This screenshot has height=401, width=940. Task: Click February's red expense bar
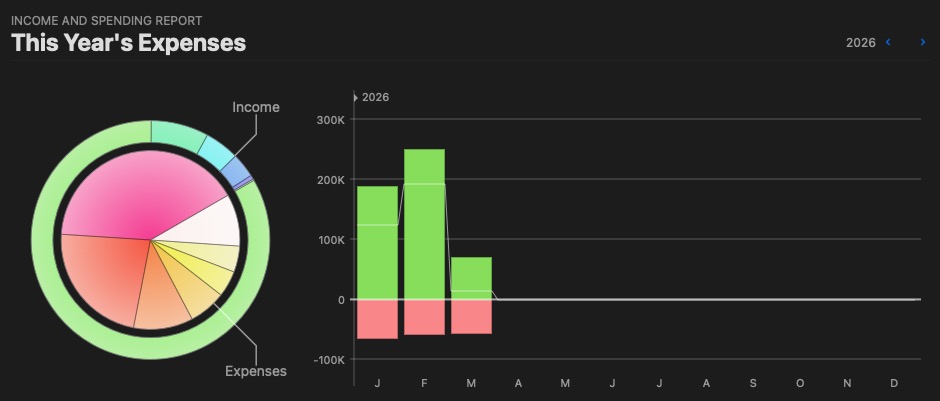point(424,317)
